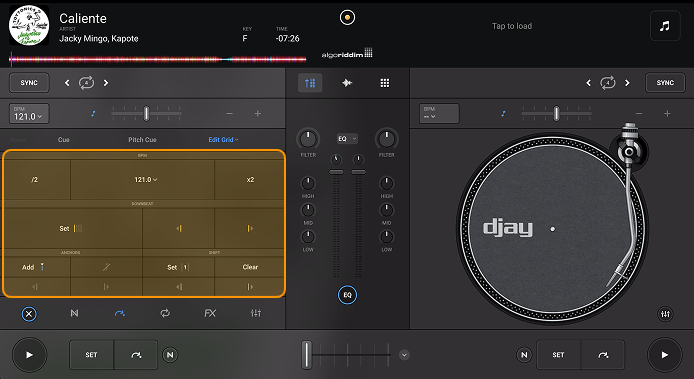694x379 pixels.
Task: Switch to the waveform view icon
Action: point(347,83)
